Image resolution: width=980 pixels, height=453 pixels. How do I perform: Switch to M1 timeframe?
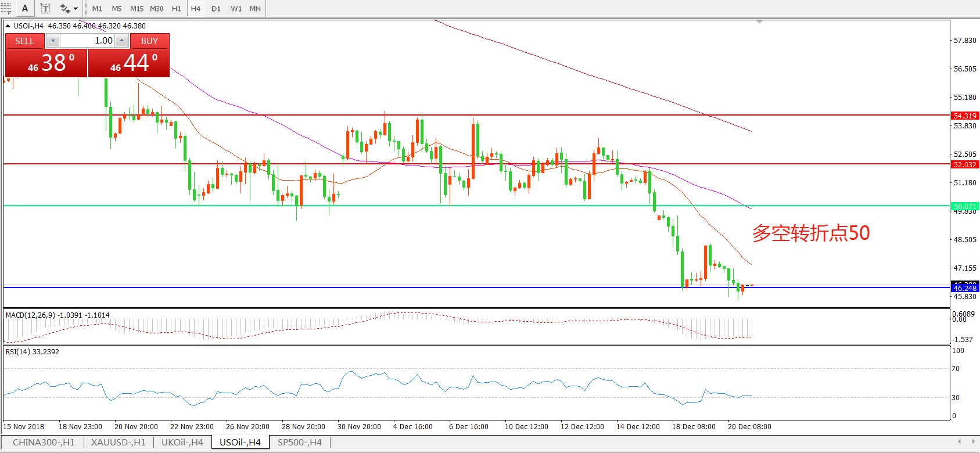(x=97, y=9)
